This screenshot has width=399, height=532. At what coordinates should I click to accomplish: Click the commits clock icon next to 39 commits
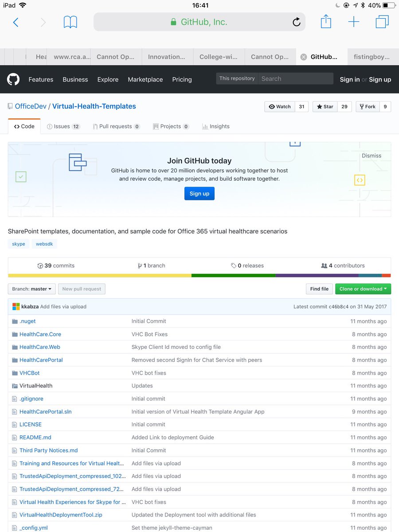[x=40, y=266]
